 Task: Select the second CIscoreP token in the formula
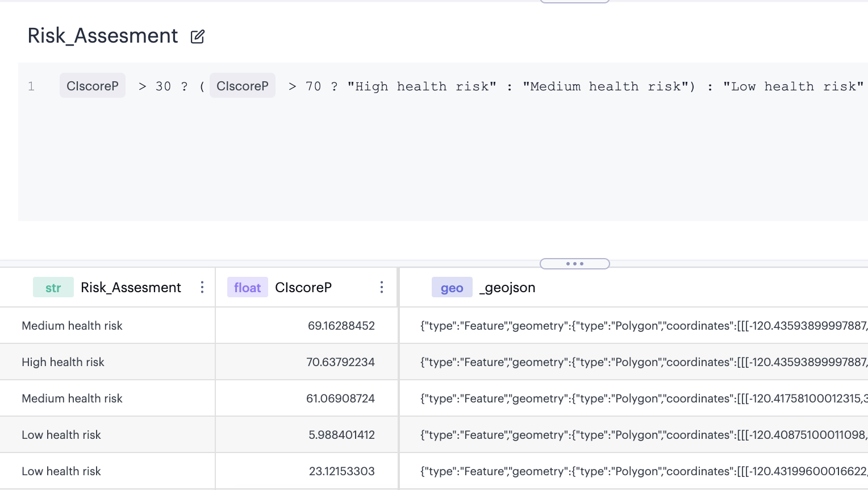coord(243,86)
